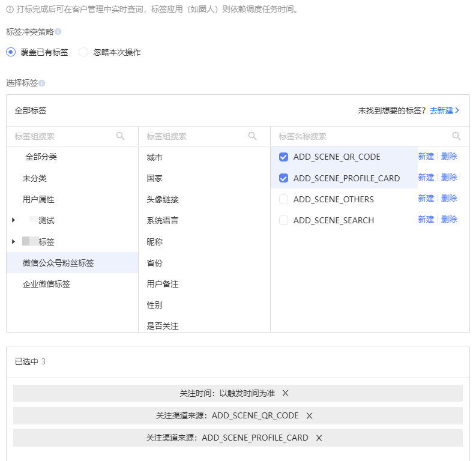Screen dimensions: 476x461
Task: Click the info icon before 打标完成后 notice
Action: [x=10, y=10]
